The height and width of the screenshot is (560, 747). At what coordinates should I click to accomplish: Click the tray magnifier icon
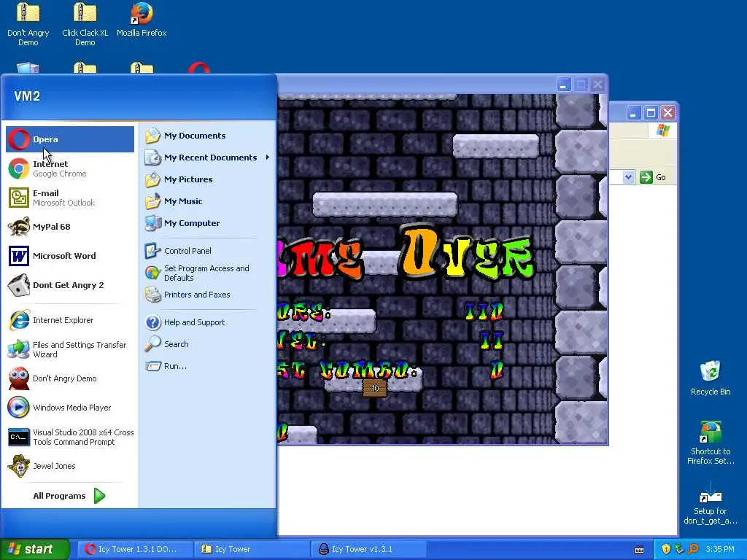pyautogui.click(x=693, y=549)
